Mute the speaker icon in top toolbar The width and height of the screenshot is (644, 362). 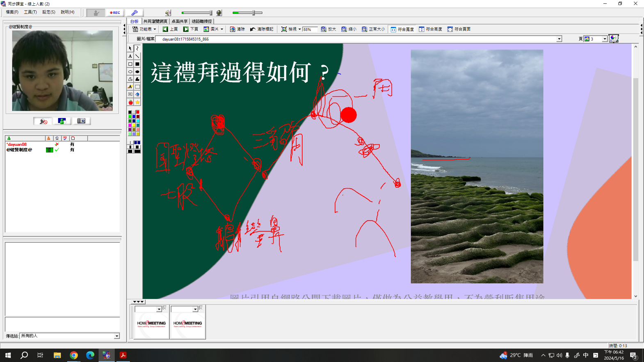tap(168, 13)
